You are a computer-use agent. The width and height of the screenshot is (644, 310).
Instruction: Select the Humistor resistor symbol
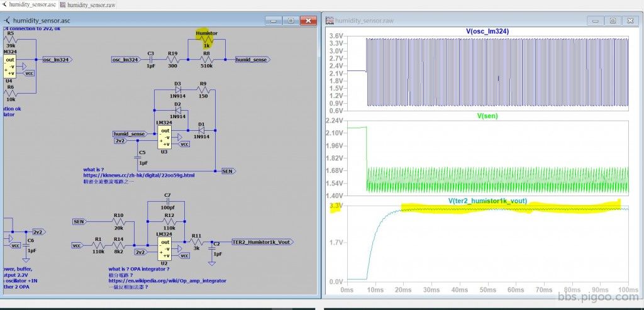(206, 40)
